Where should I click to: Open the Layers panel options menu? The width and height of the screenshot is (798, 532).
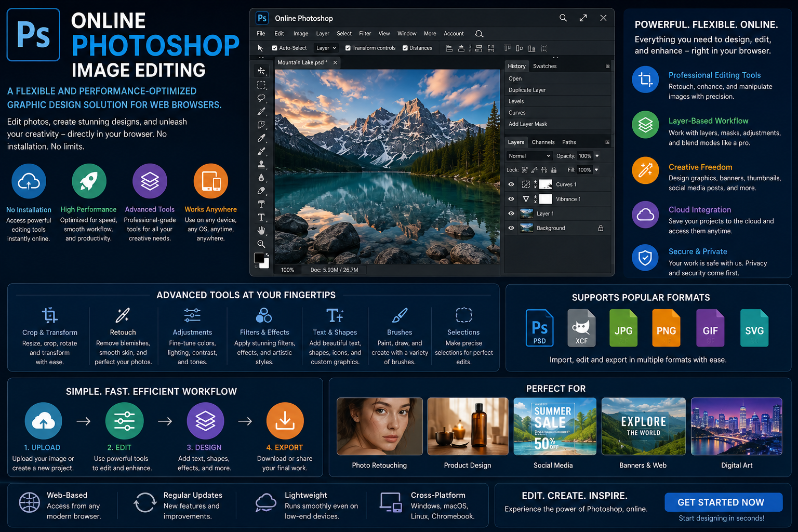pos(607,142)
